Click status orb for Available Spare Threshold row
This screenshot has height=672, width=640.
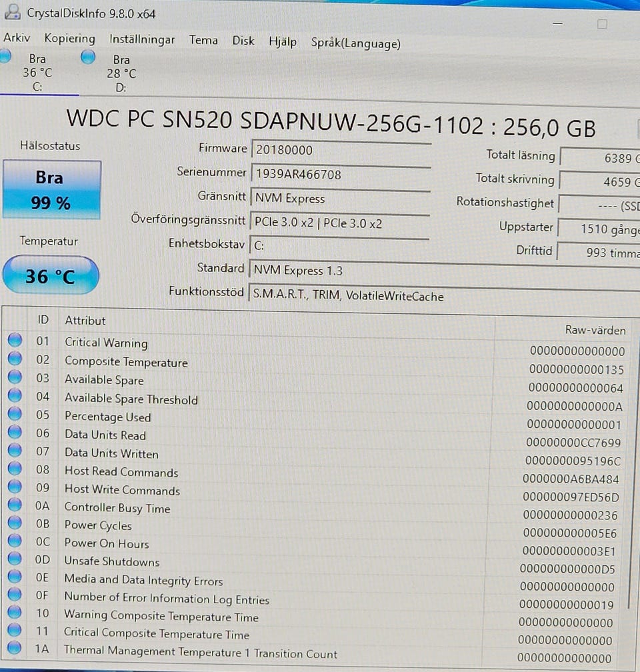[x=15, y=395]
